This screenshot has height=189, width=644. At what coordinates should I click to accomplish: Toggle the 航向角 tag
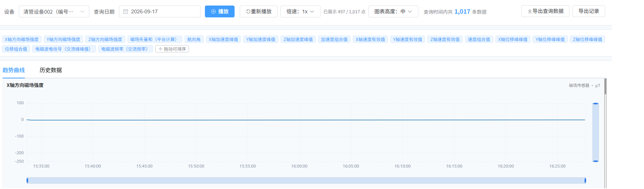[x=194, y=39]
